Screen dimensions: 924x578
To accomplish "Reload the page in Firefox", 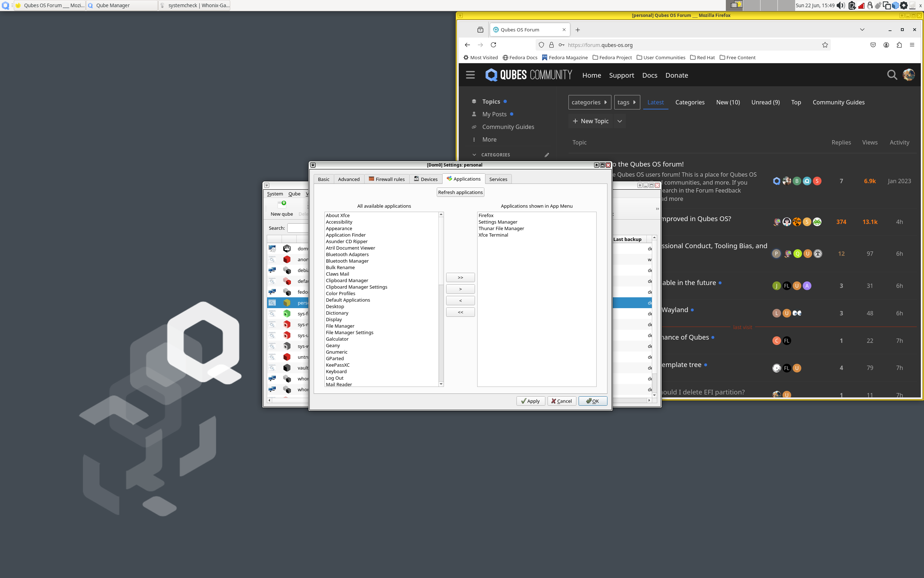I will pyautogui.click(x=493, y=45).
